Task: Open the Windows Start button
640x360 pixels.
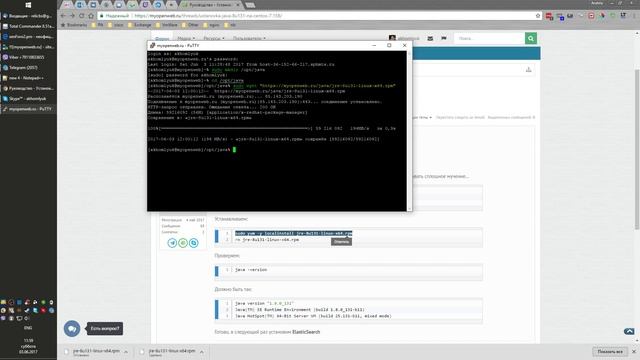Action: pos(28,5)
